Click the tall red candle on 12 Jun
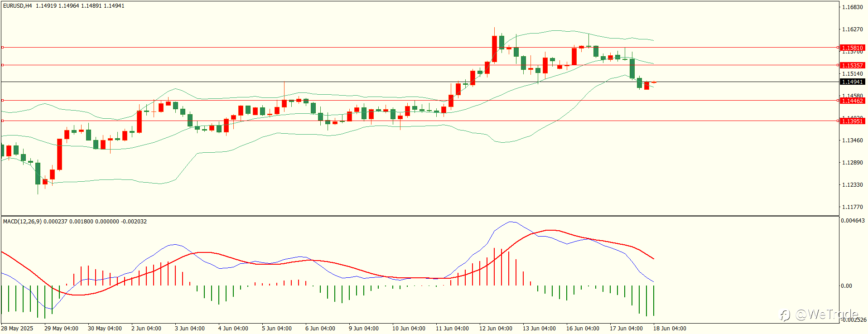868x334 pixels. [x=495, y=49]
